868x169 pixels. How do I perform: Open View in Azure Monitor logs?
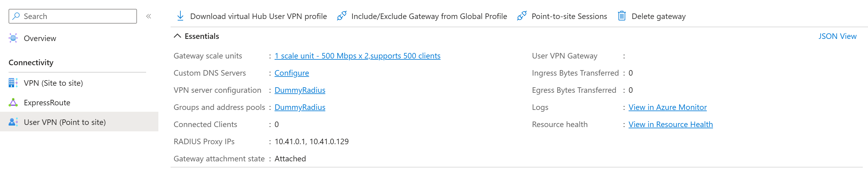667,107
